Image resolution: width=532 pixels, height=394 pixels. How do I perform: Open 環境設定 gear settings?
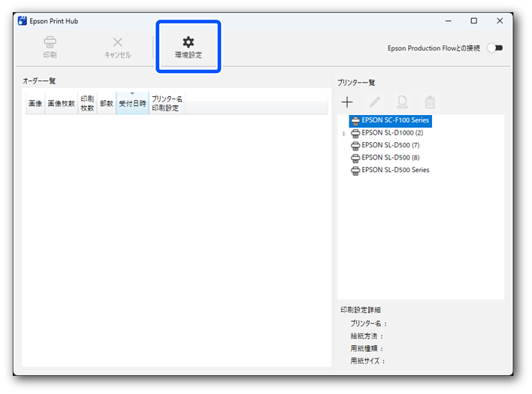pyautogui.click(x=188, y=47)
